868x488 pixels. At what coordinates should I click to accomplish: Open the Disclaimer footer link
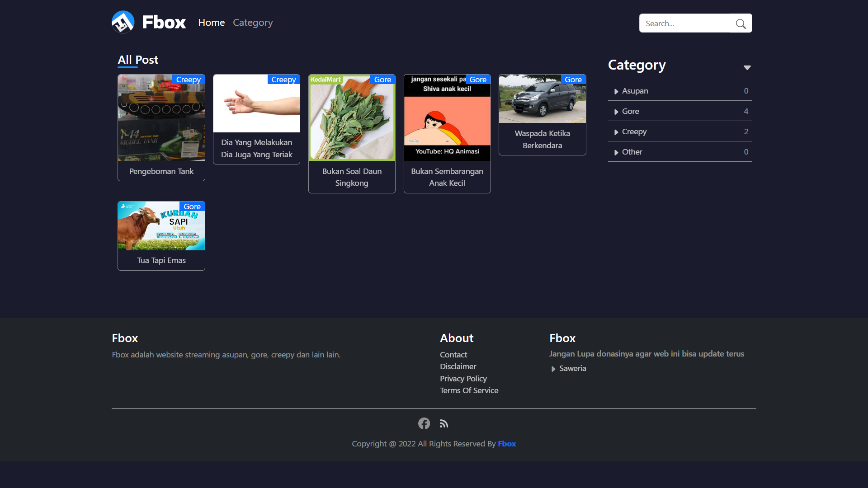[458, 366]
